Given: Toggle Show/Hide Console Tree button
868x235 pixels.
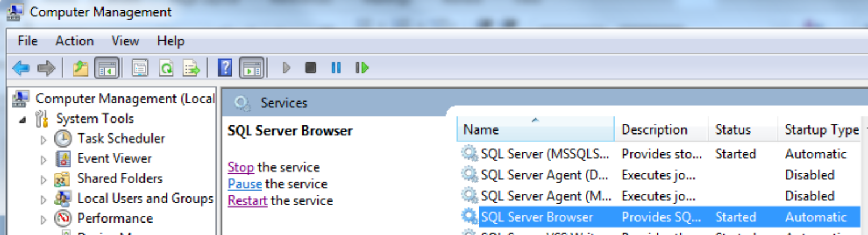Looking at the screenshot, I should [x=107, y=69].
